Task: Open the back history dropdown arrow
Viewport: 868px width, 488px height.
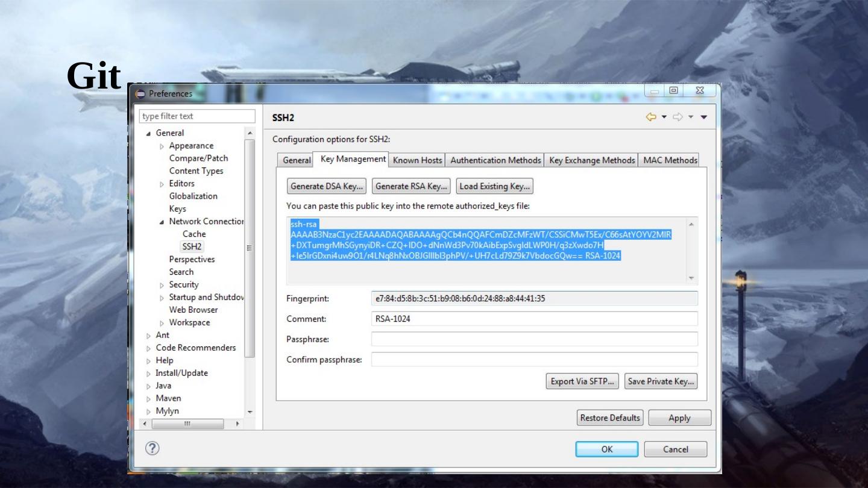Action: (x=664, y=117)
